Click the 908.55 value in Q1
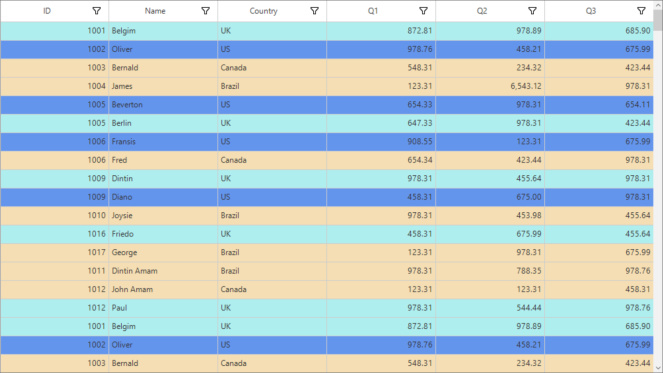Image resolution: width=663 pixels, height=373 pixels. tap(420, 142)
